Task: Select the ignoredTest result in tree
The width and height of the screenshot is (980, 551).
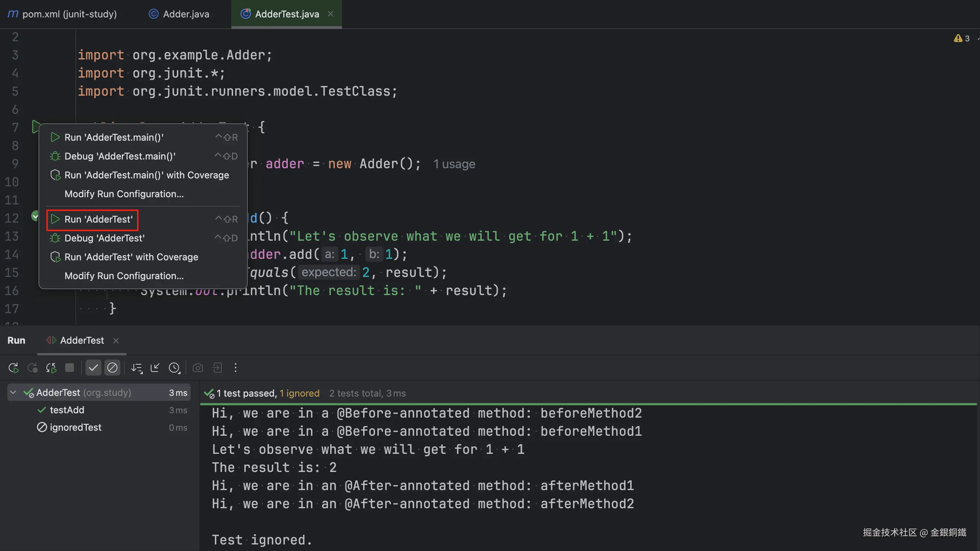Action: coord(75,427)
